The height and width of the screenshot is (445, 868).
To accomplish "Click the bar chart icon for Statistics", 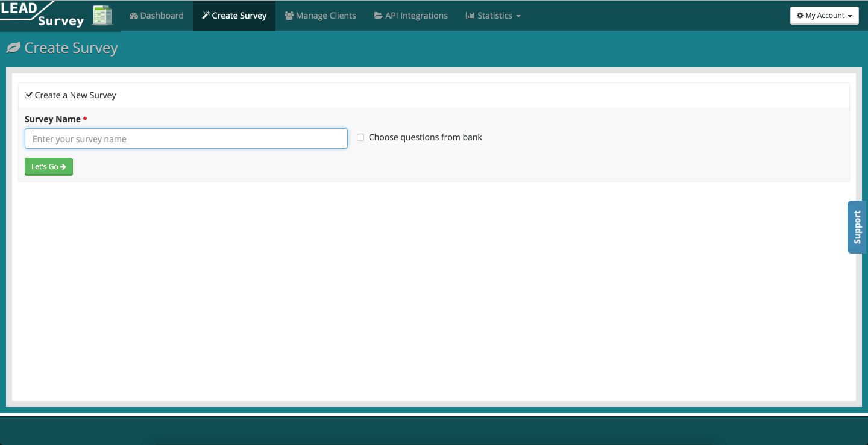I will point(470,16).
